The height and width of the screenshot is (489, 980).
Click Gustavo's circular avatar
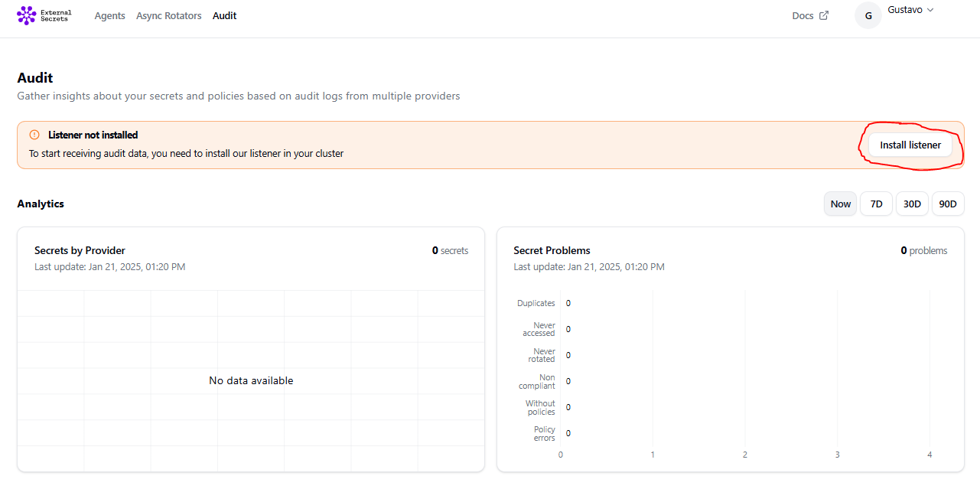click(x=868, y=15)
